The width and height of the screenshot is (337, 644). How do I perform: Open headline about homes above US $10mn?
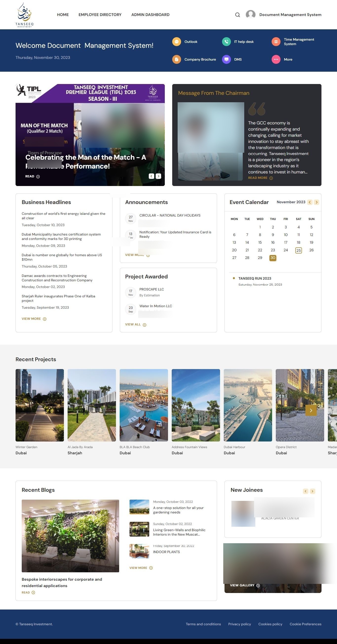pos(62,257)
